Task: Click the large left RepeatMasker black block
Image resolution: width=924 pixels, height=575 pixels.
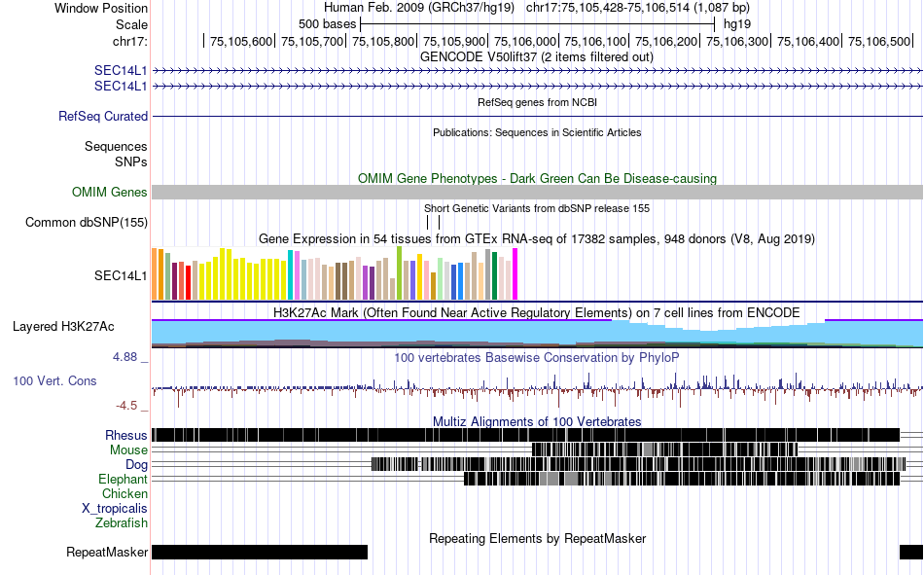Action: pos(260,552)
